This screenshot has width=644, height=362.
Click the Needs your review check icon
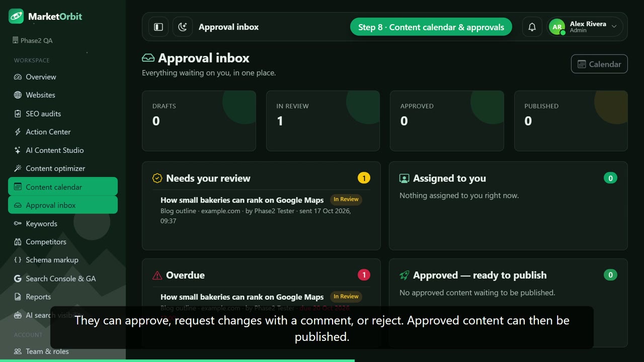(x=157, y=178)
